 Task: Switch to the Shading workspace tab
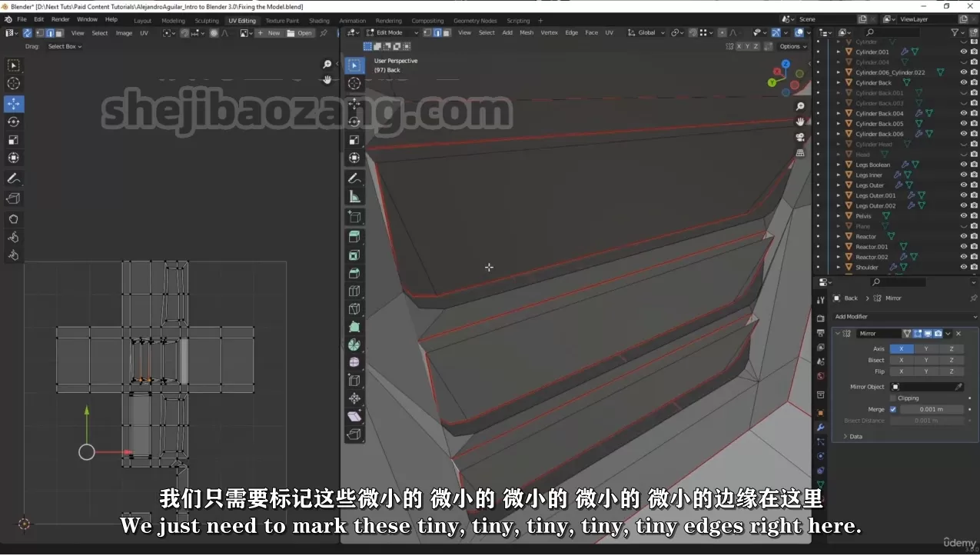click(319, 21)
